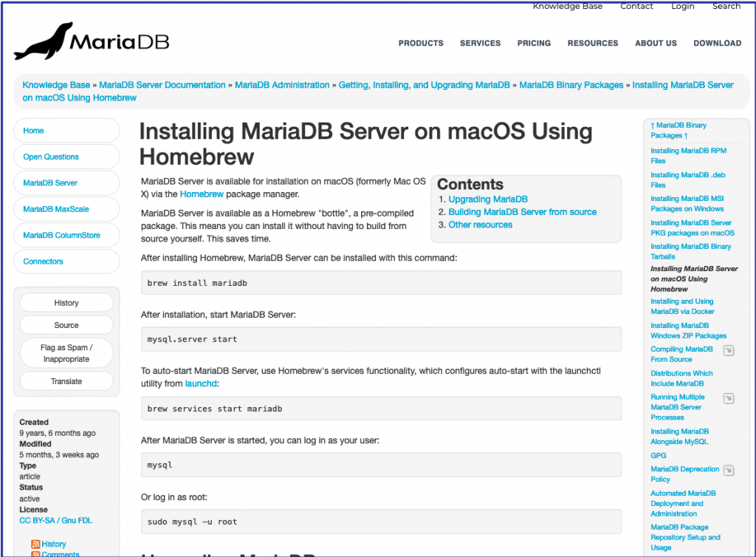Click the 'sudo mysql -u root' code block

click(x=381, y=522)
